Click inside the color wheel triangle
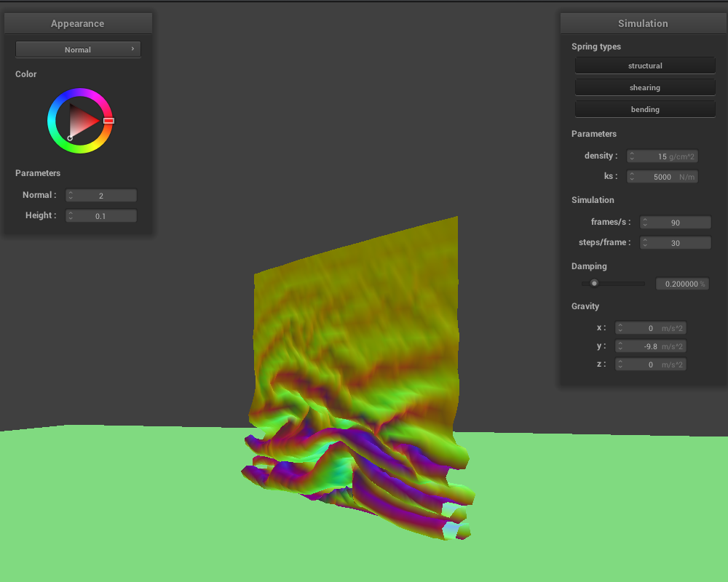 tap(82, 120)
